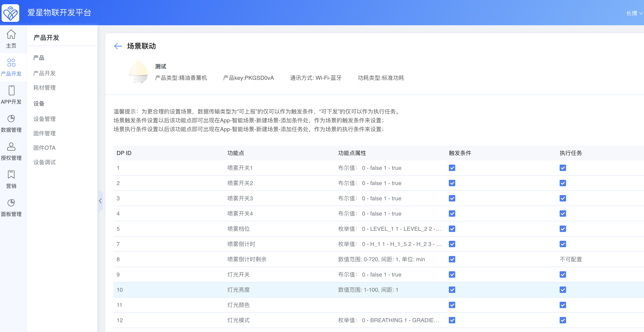Click the platform heart logo
The width and height of the screenshot is (644, 332).
pyautogui.click(x=10, y=13)
